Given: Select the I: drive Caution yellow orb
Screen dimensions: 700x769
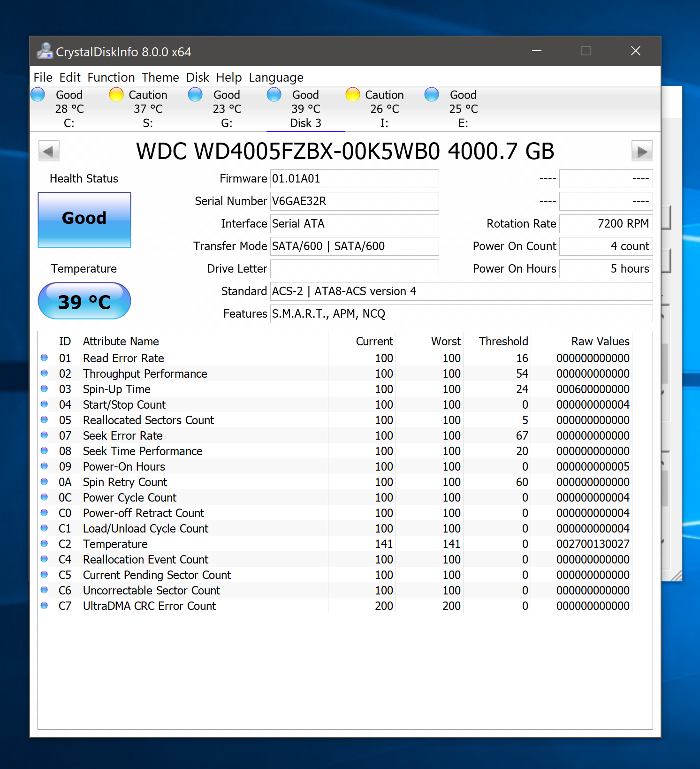Looking at the screenshot, I should click(x=353, y=94).
